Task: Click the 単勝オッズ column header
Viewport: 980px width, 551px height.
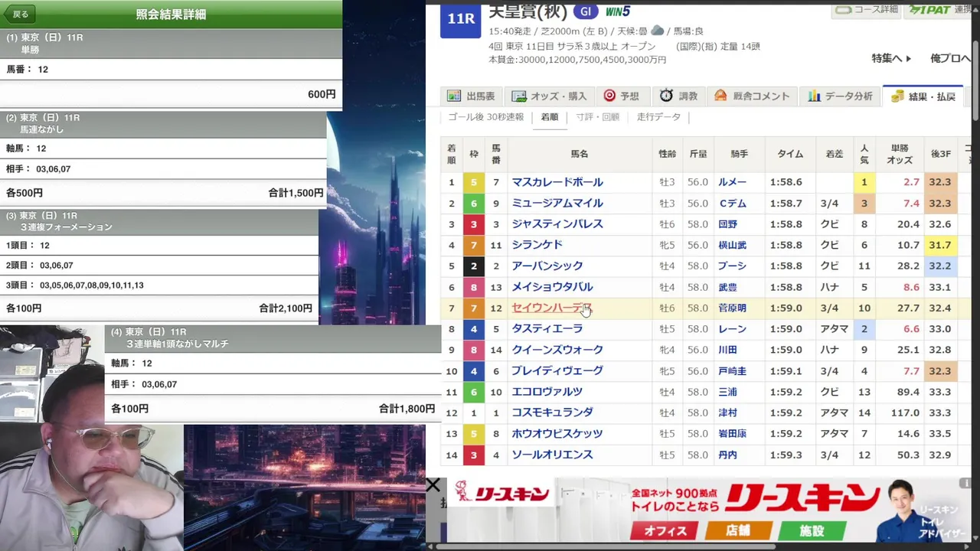Action: coord(900,154)
